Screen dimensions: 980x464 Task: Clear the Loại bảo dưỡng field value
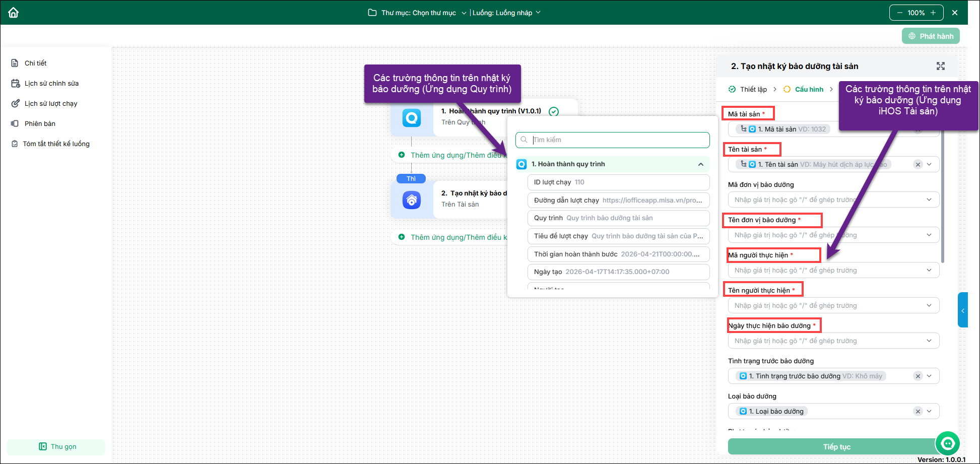click(x=918, y=412)
